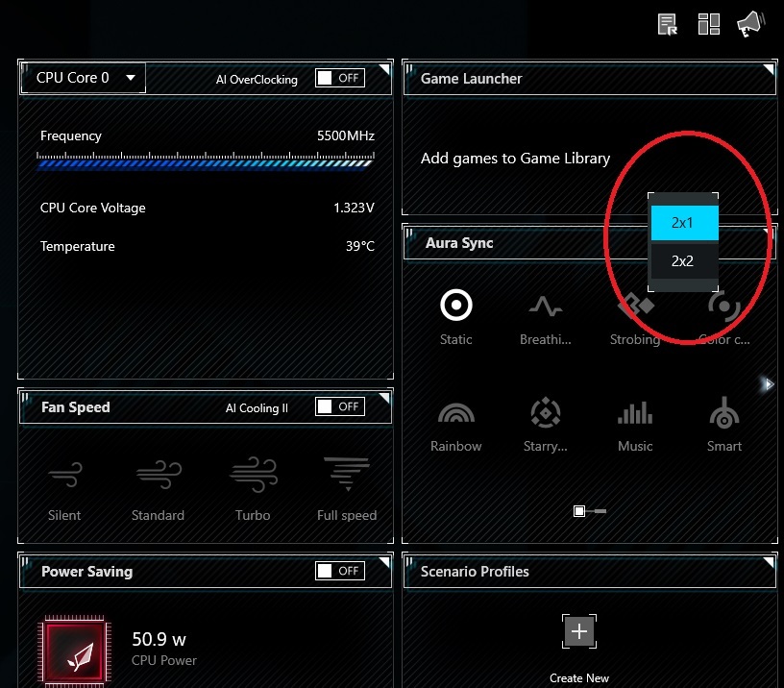The height and width of the screenshot is (688, 784).
Task: Click the Frequency label
Action: point(71,136)
